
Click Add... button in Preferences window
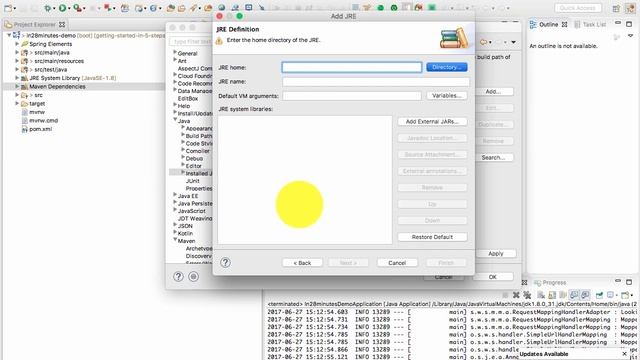click(x=493, y=91)
